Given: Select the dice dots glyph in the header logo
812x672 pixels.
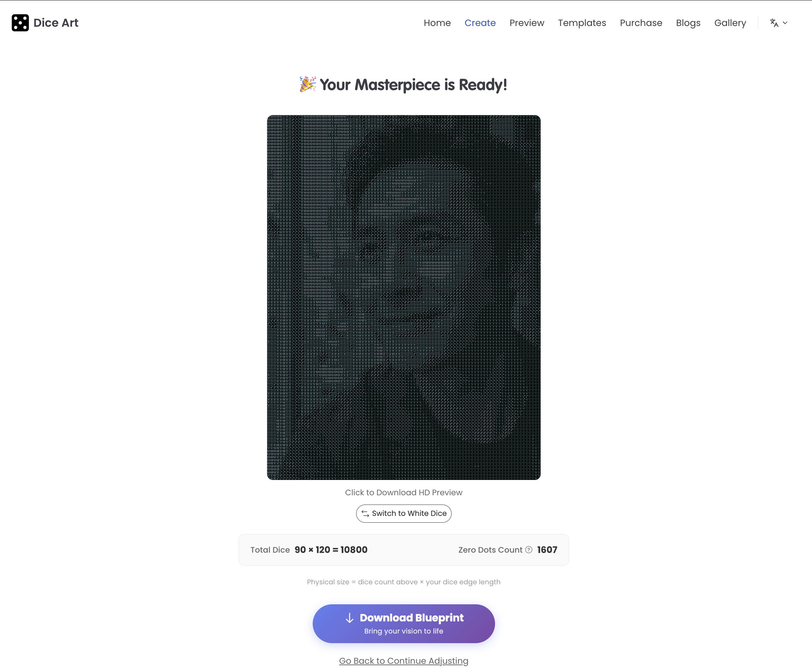Looking at the screenshot, I should (x=20, y=22).
